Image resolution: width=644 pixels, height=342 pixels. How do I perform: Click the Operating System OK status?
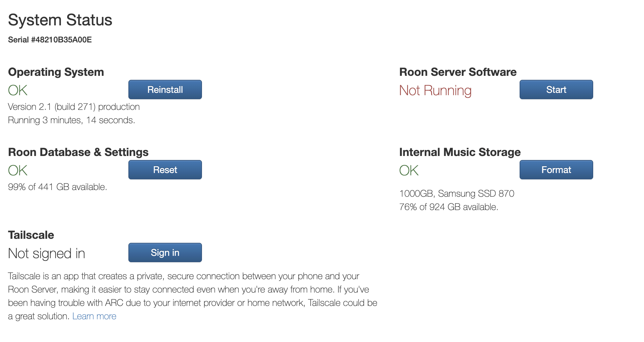[18, 90]
